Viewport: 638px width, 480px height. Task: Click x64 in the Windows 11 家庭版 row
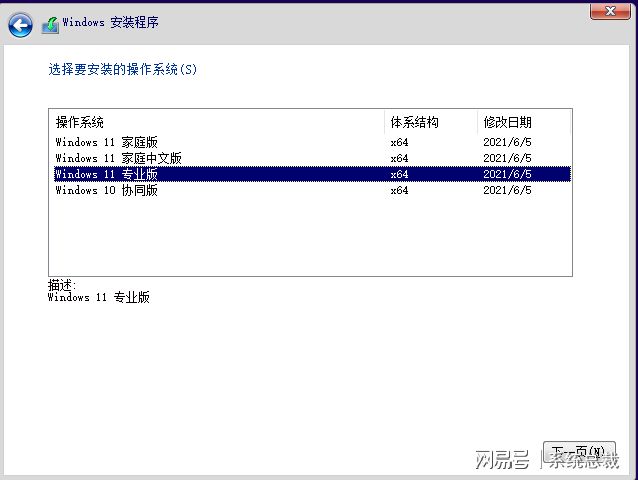click(399, 142)
